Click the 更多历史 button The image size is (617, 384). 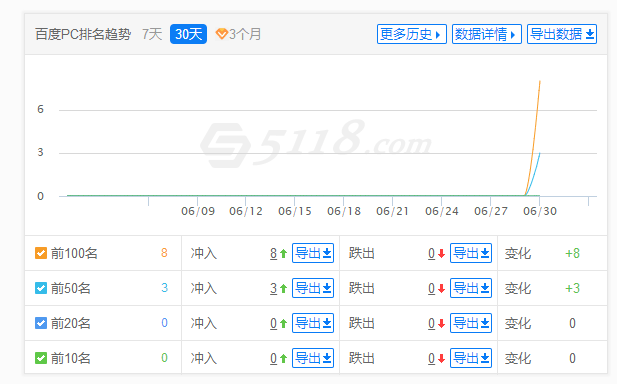click(412, 34)
